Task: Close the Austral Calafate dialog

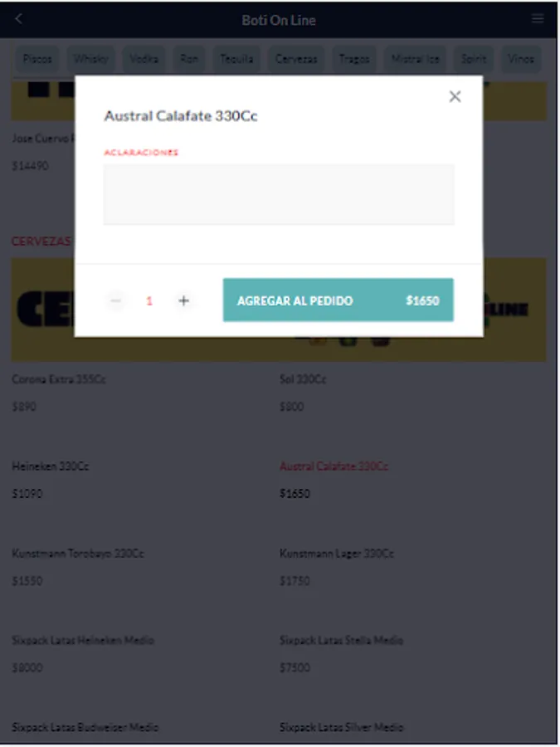Action: (455, 96)
